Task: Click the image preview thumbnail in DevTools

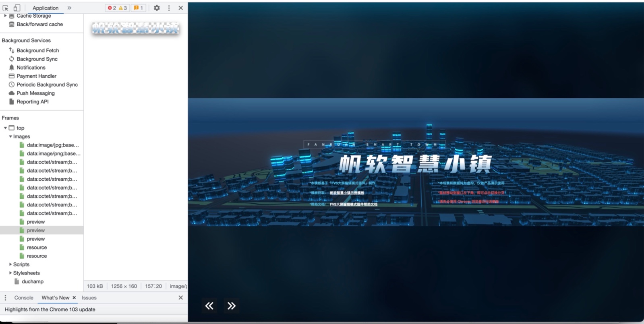Action: tap(135, 28)
